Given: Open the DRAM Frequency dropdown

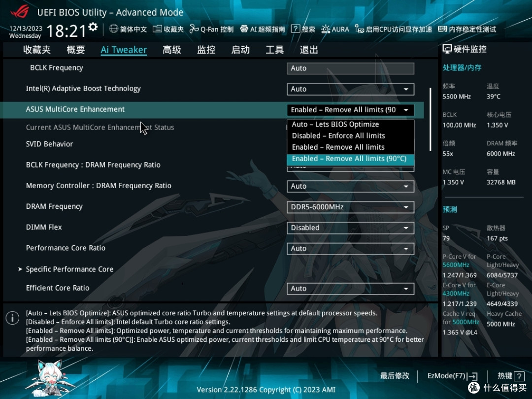Looking at the screenshot, I should pyautogui.click(x=350, y=207).
